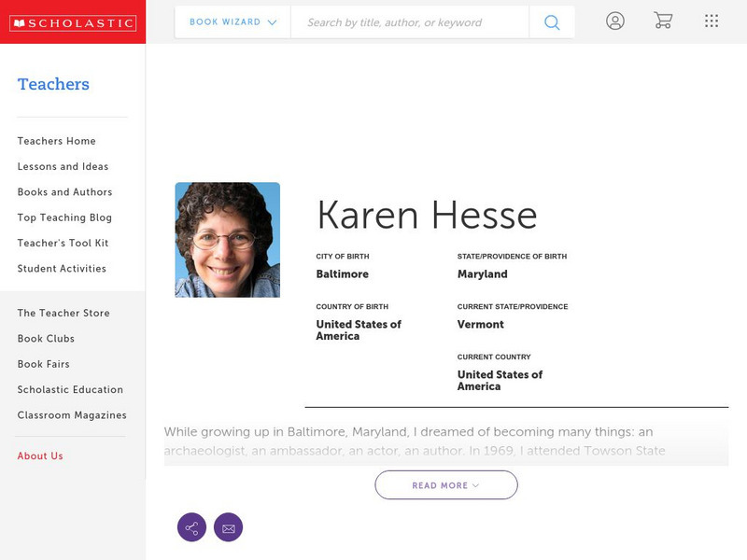Image resolution: width=747 pixels, height=560 pixels.
Task: Navigate to Books and Authors
Action: coord(64,192)
